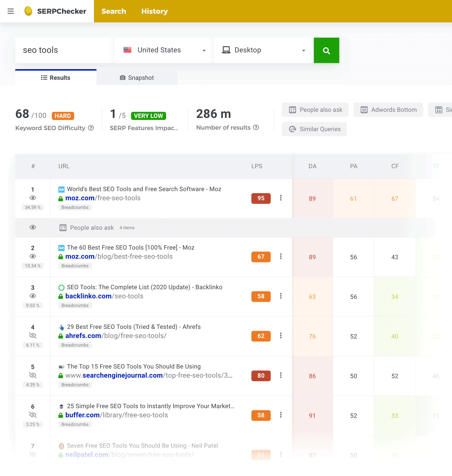Click the 34.59 % click-through value
Screen dimensions: 452x476
tap(33, 207)
